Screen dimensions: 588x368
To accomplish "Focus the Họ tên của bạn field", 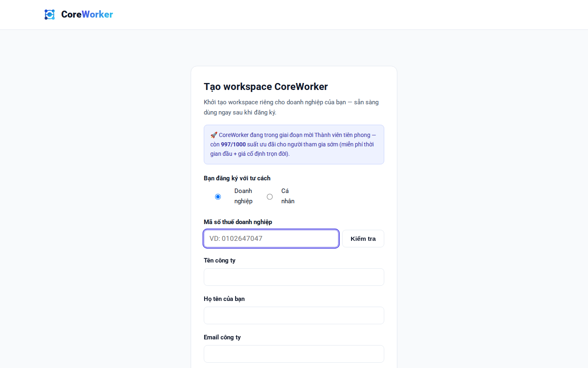I will pos(294,315).
